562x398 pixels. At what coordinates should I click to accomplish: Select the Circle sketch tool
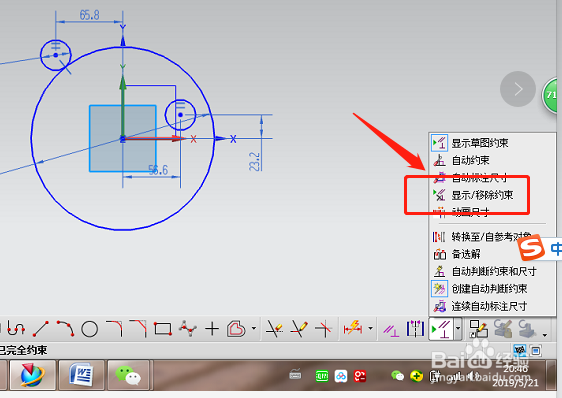click(x=90, y=329)
